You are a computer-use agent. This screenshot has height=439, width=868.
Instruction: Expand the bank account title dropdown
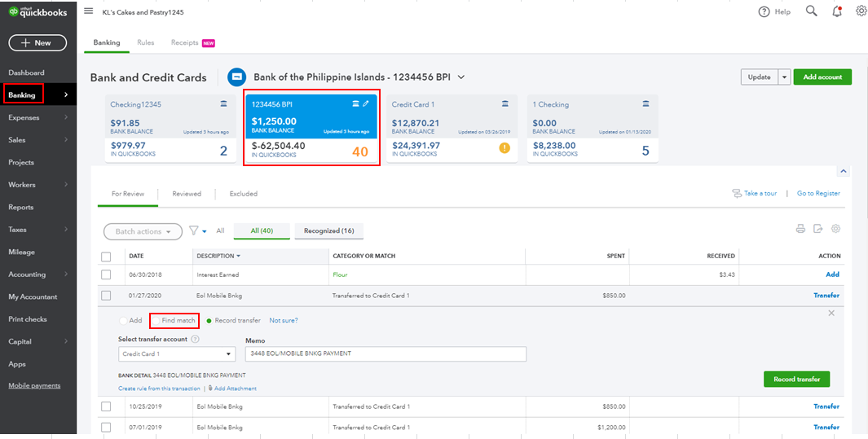(x=461, y=77)
